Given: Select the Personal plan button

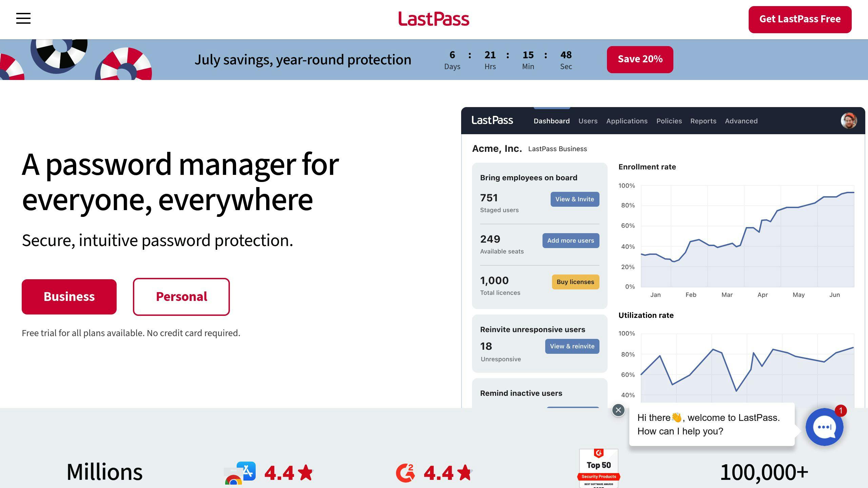Looking at the screenshot, I should (x=181, y=297).
